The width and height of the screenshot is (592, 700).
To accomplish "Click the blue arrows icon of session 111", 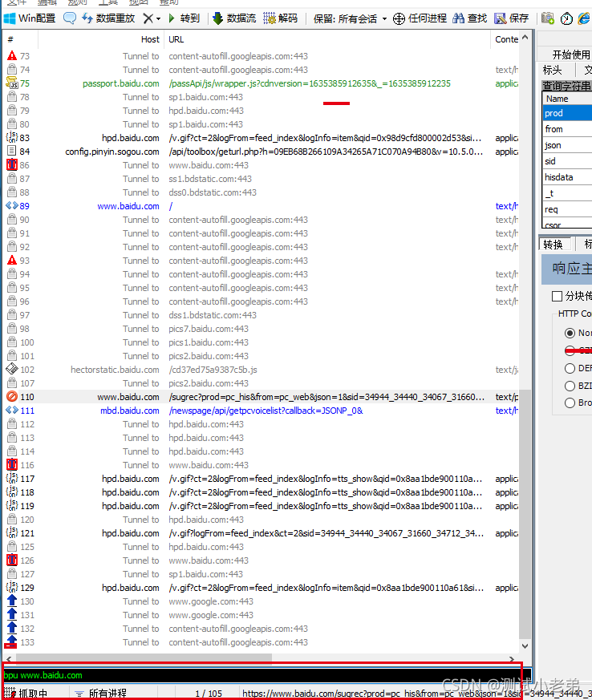I will pyautogui.click(x=11, y=411).
